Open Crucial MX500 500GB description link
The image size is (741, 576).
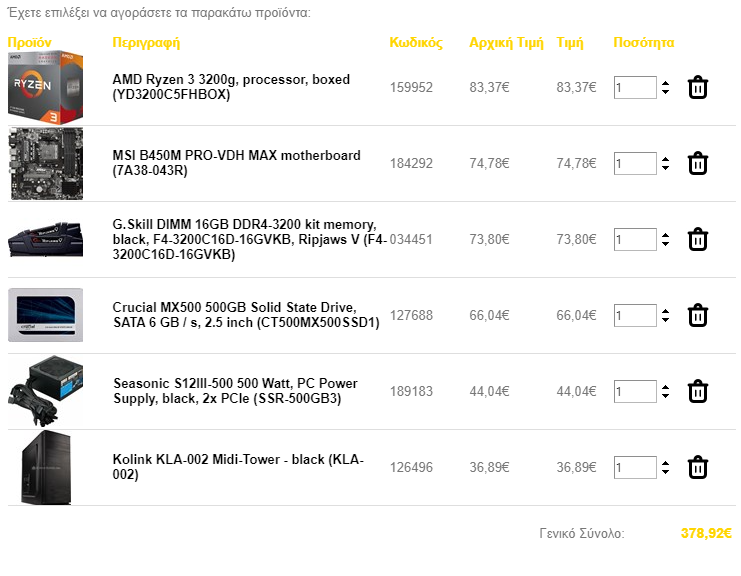coord(246,315)
